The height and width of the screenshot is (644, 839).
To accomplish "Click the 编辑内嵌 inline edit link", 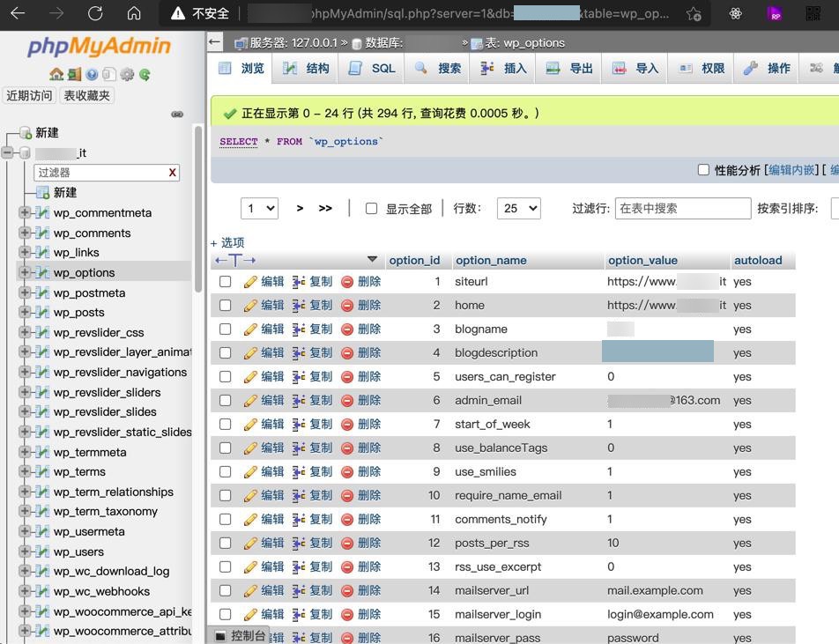I will pyautogui.click(x=791, y=170).
